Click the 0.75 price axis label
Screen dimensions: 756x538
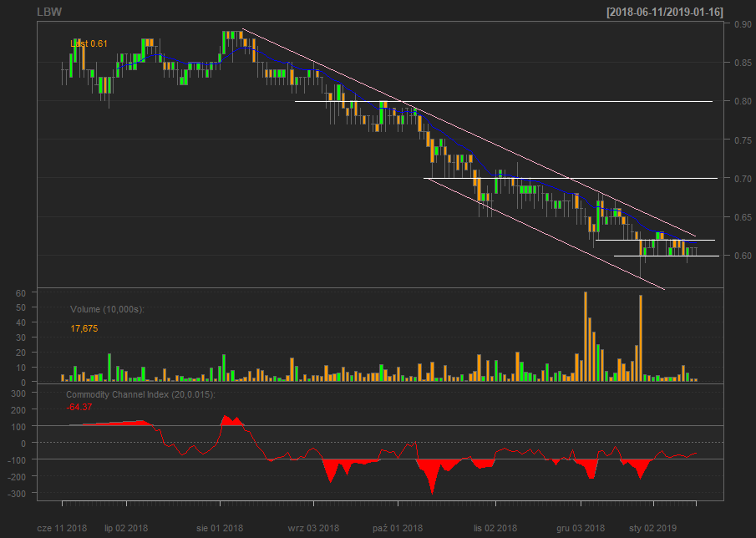pos(743,140)
